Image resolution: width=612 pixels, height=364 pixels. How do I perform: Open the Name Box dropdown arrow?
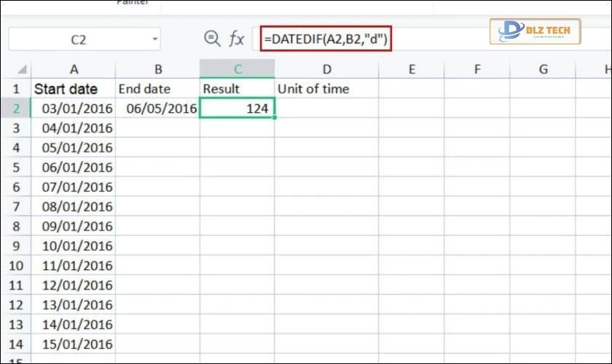[x=155, y=39]
